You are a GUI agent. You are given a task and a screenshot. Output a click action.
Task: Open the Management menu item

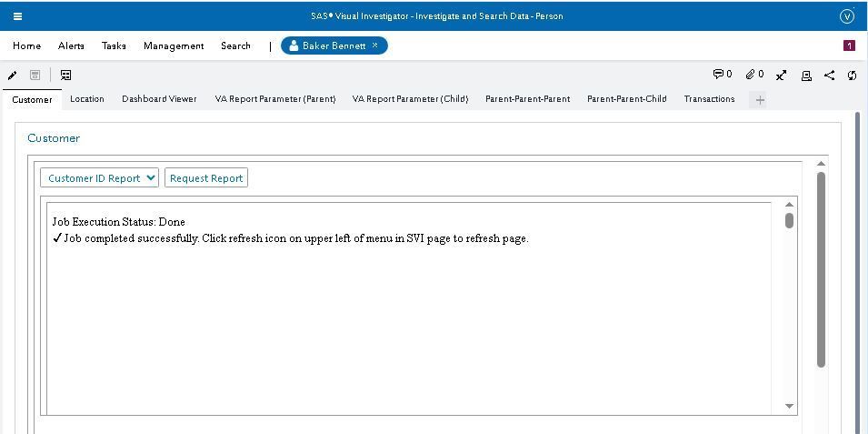click(x=174, y=46)
